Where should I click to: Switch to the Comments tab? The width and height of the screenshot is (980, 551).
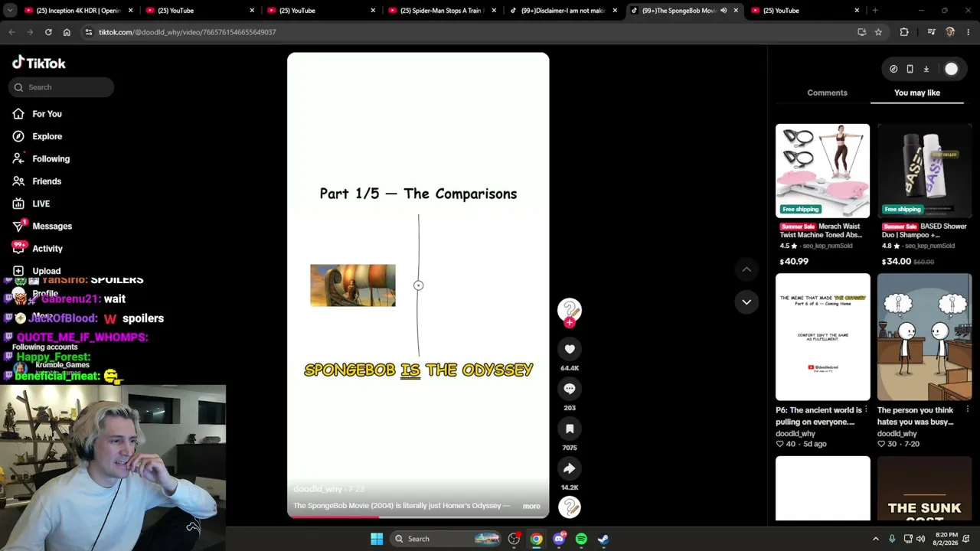[827, 93]
